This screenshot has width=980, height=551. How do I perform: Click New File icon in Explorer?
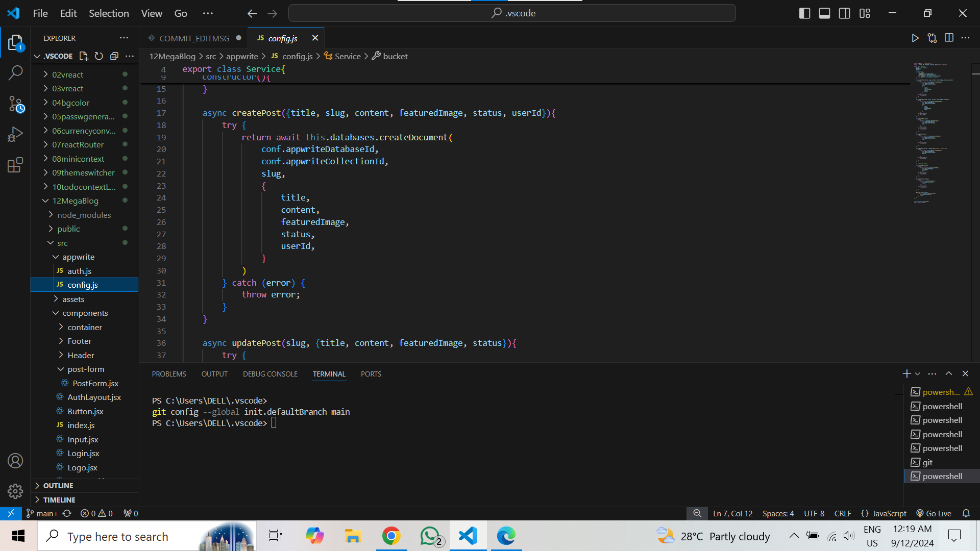(x=84, y=56)
